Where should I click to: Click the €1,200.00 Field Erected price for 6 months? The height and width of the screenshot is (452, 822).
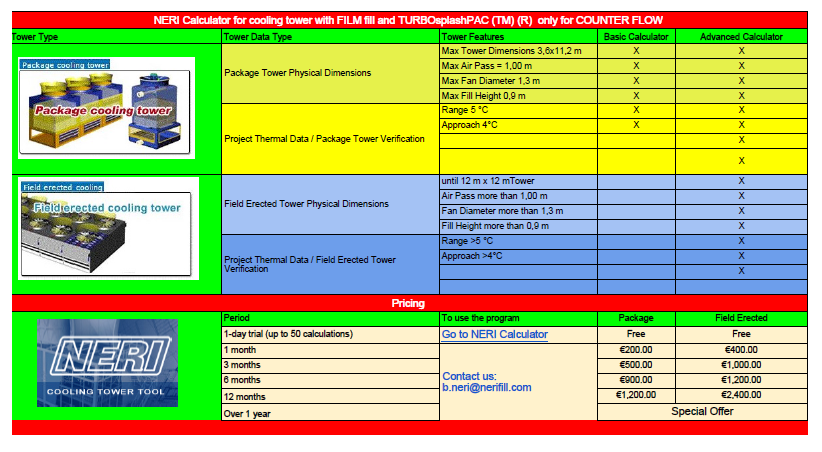point(741,381)
